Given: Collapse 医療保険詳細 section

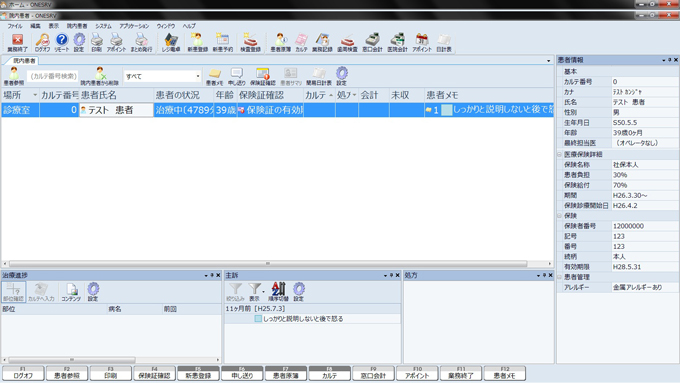Looking at the screenshot, I should 559,154.
